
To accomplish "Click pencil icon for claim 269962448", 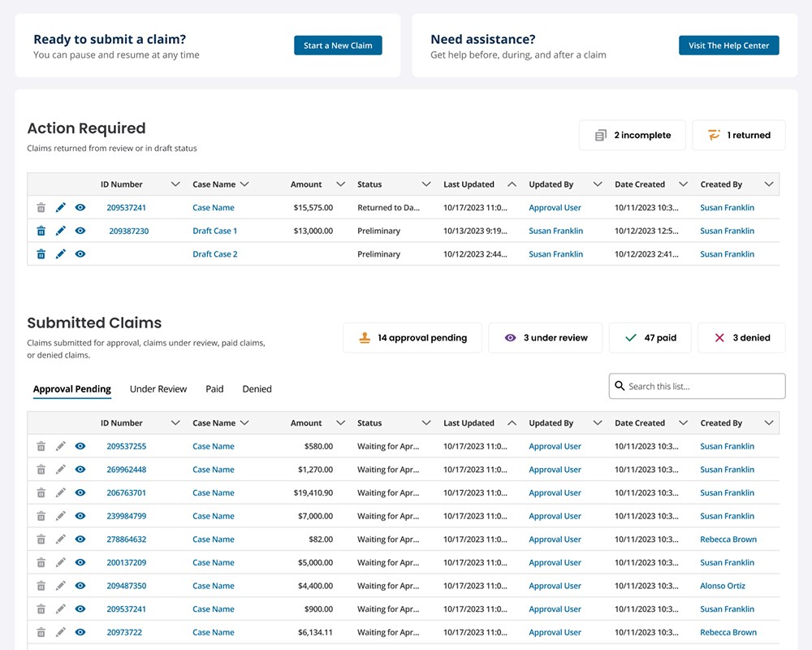I will click(x=61, y=470).
